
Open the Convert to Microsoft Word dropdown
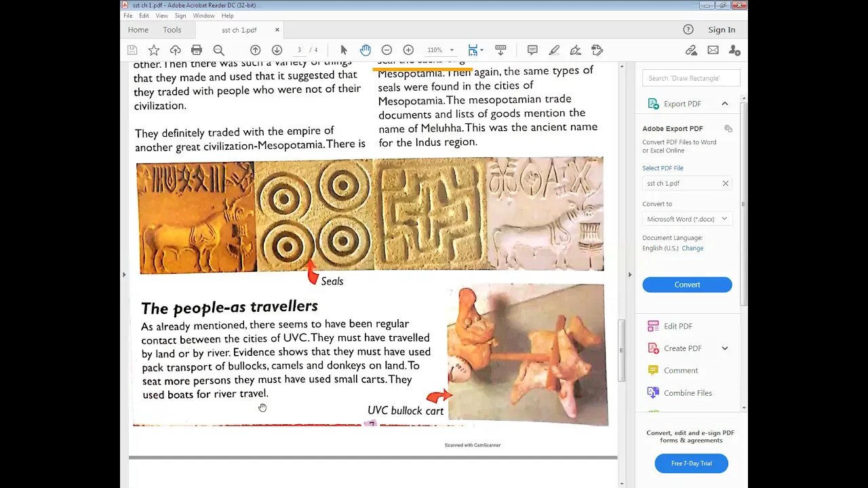click(x=687, y=219)
